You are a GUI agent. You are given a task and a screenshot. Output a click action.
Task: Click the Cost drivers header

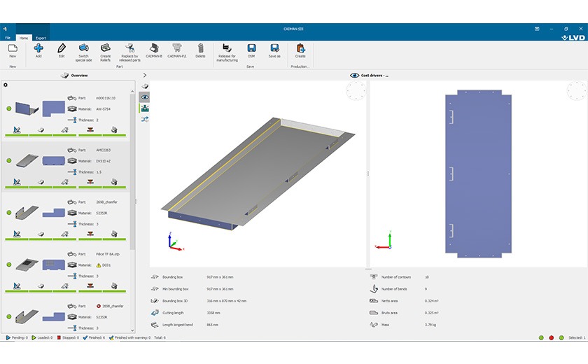click(x=370, y=76)
